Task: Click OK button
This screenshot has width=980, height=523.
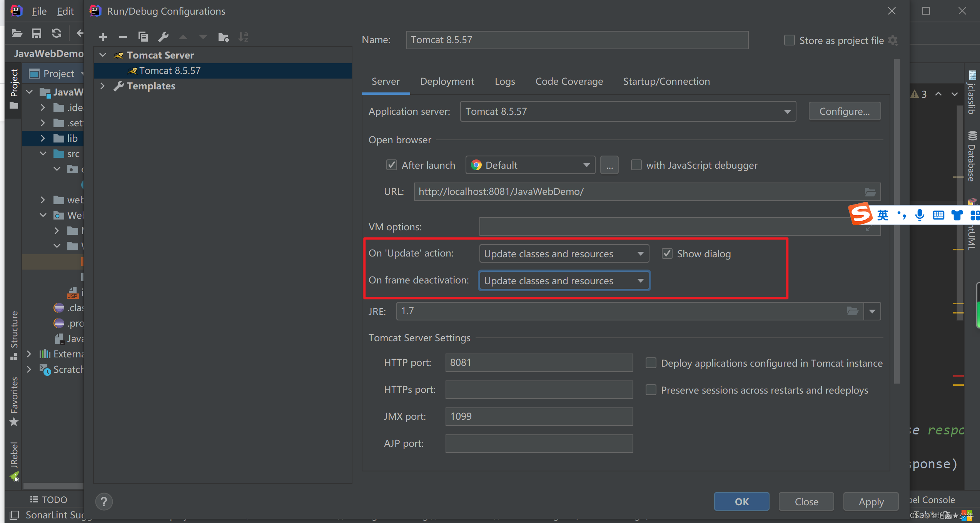Action: [x=742, y=501]
